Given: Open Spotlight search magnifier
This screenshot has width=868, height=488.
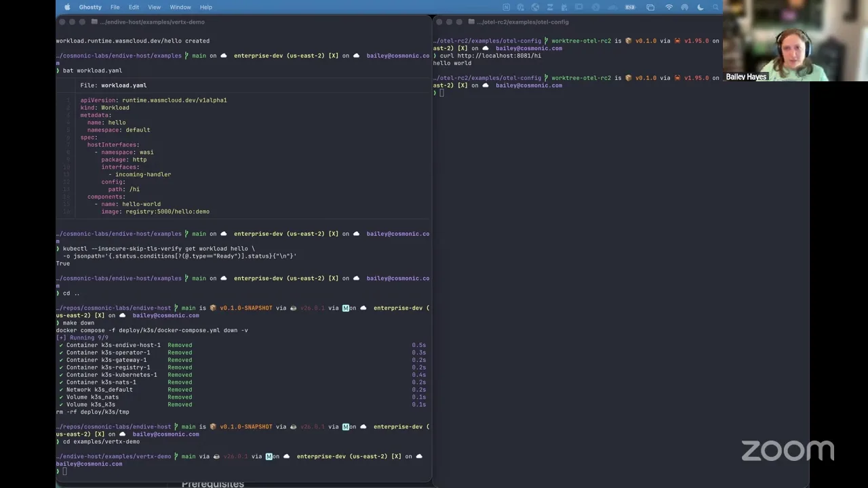Looking at the screenshot, I should (717, 7).
